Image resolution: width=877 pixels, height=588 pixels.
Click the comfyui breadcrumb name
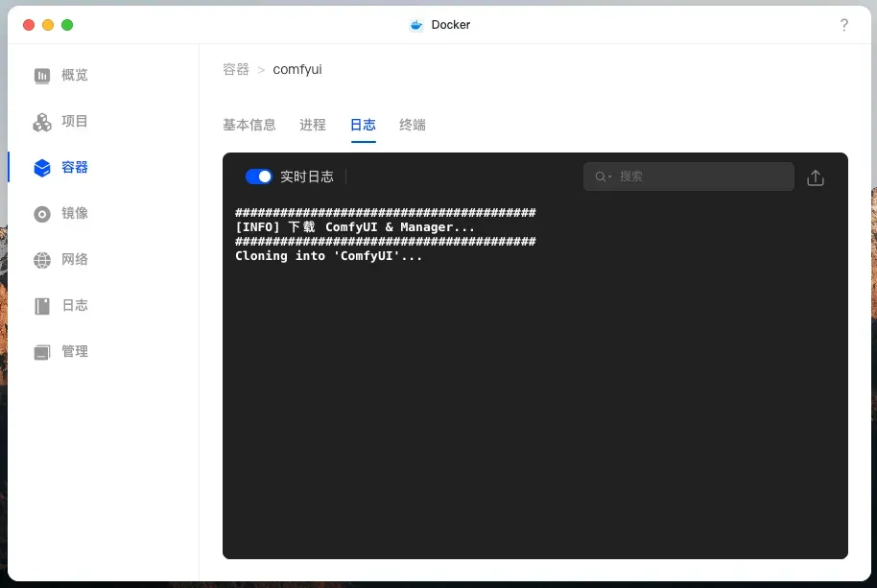pos(297,69)
